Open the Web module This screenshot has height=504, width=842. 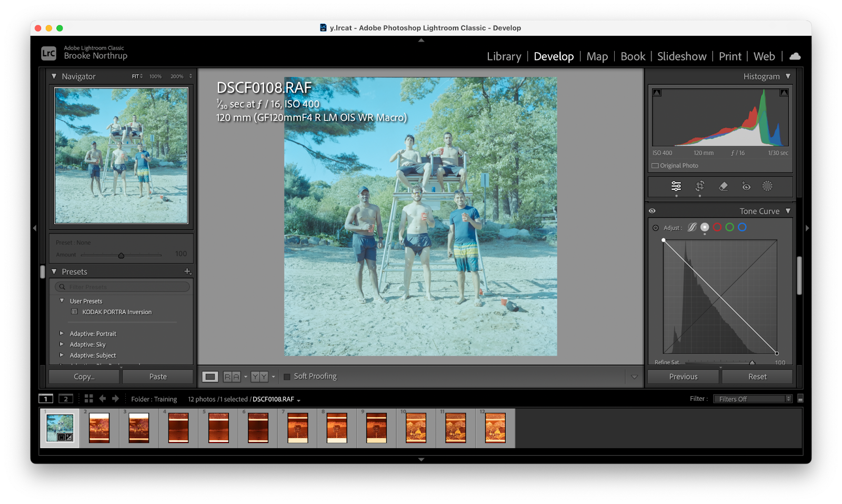[764, 56]
